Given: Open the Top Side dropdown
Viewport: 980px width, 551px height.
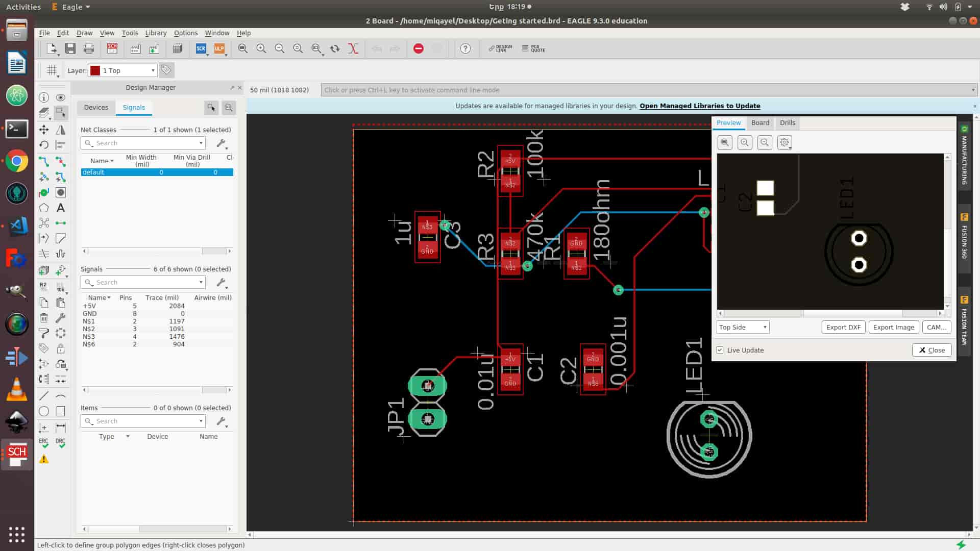Looking at the screenshot, I should (743, 327).
